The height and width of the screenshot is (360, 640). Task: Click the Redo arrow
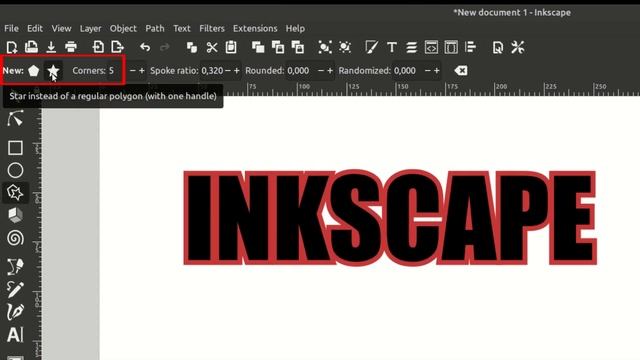tap(164, 47)
